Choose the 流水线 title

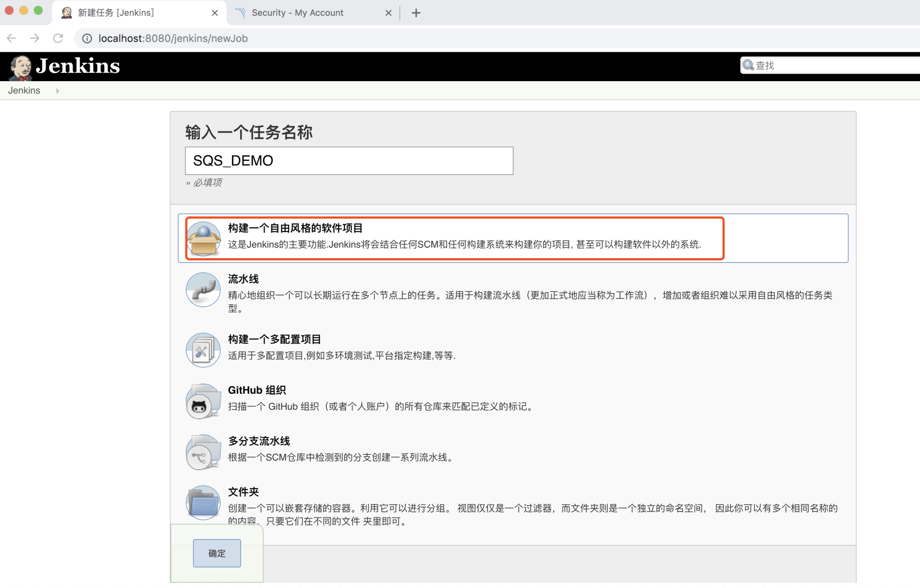pyautogui.click(x=243, y=279)
